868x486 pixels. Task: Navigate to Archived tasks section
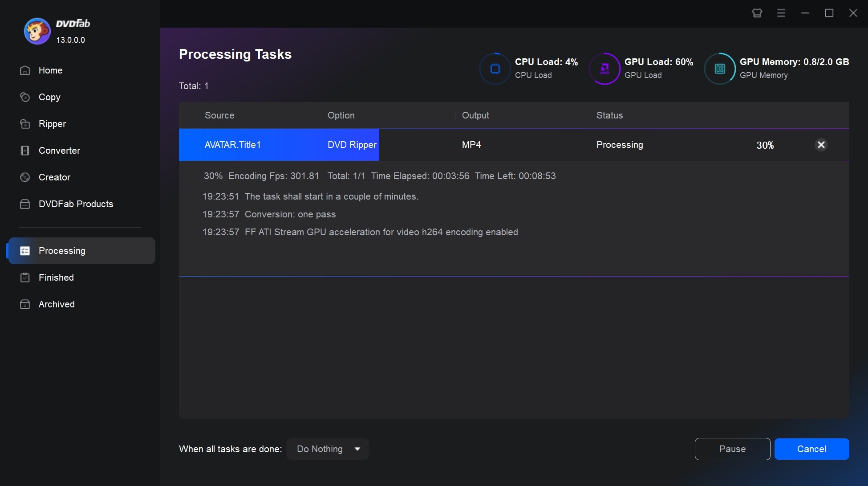pos(57,304)
